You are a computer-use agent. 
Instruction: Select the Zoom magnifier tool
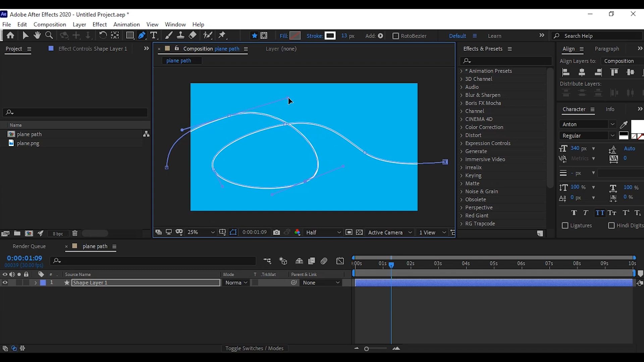click(49, 35)
